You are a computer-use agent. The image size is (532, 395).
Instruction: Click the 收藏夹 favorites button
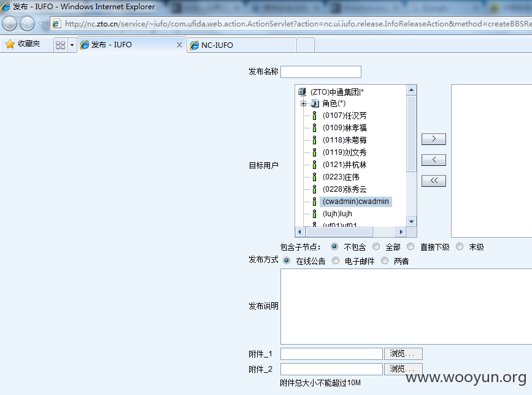(x=23, y=44)
